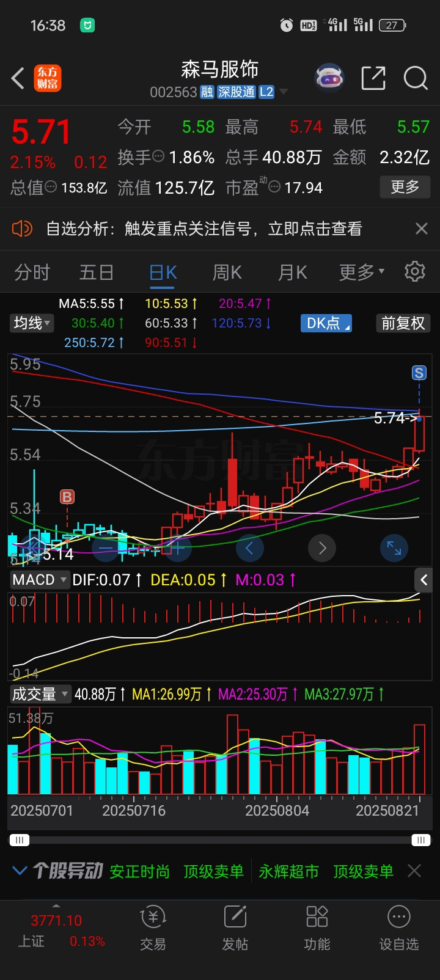
Task: Tap 顶级卖单 after 安正时尚
Action: click(x=214, y=871)
